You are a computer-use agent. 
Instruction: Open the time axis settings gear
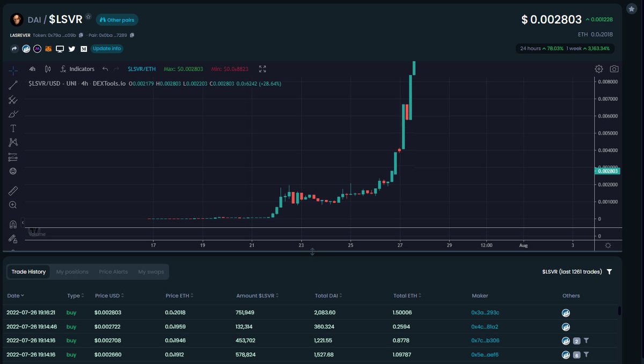(608, 246)
